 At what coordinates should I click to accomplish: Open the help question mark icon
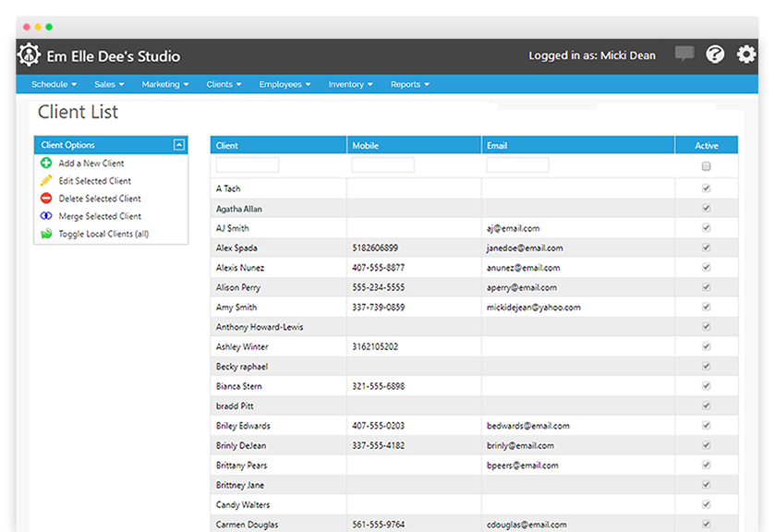point(715,54)
